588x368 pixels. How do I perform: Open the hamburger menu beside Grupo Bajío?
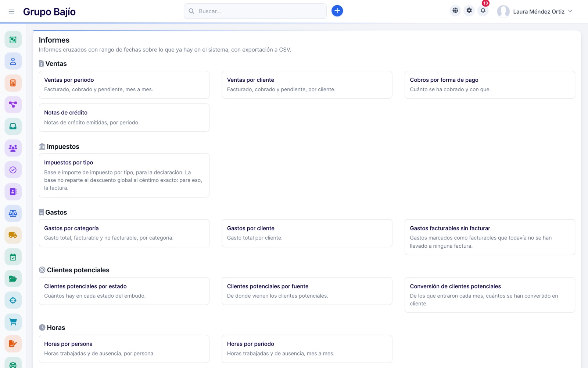[11, 11]
